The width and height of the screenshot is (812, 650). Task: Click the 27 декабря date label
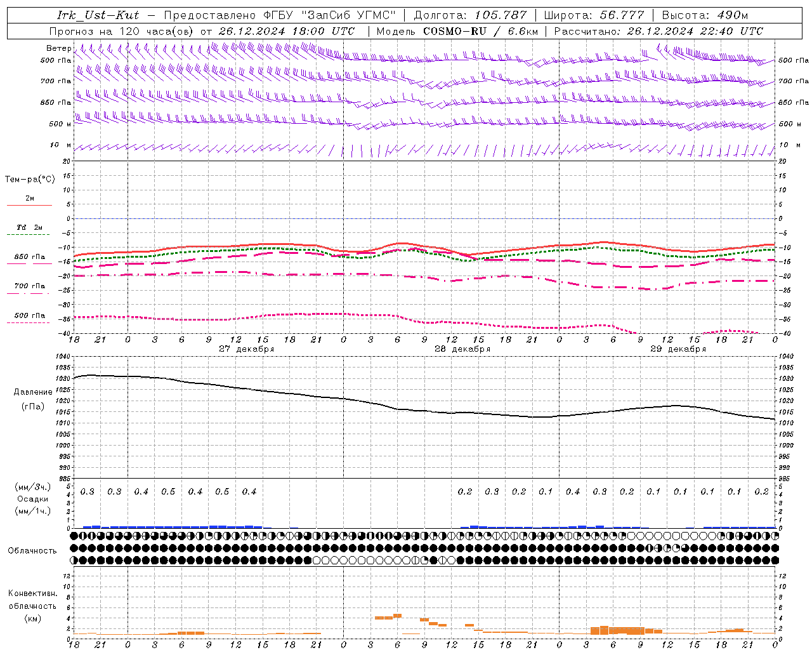[x=247, y=349]
